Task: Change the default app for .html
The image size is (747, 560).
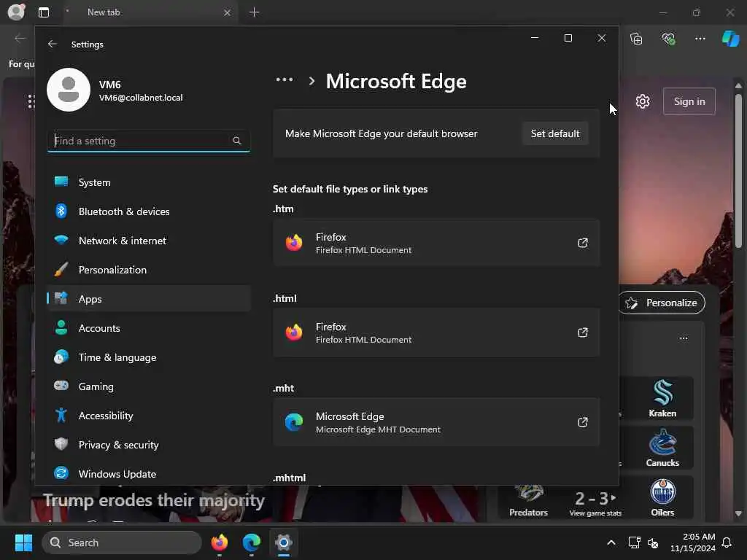Action: [436, 332]
